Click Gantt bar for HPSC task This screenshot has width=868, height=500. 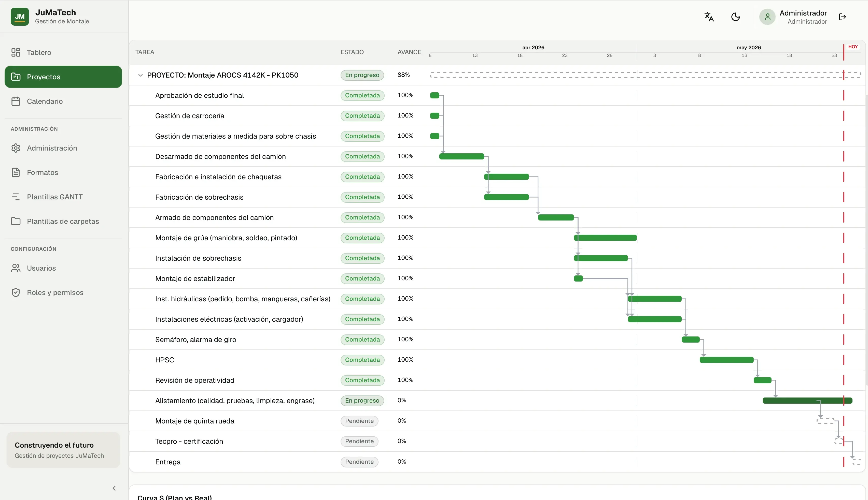point(726,360)
